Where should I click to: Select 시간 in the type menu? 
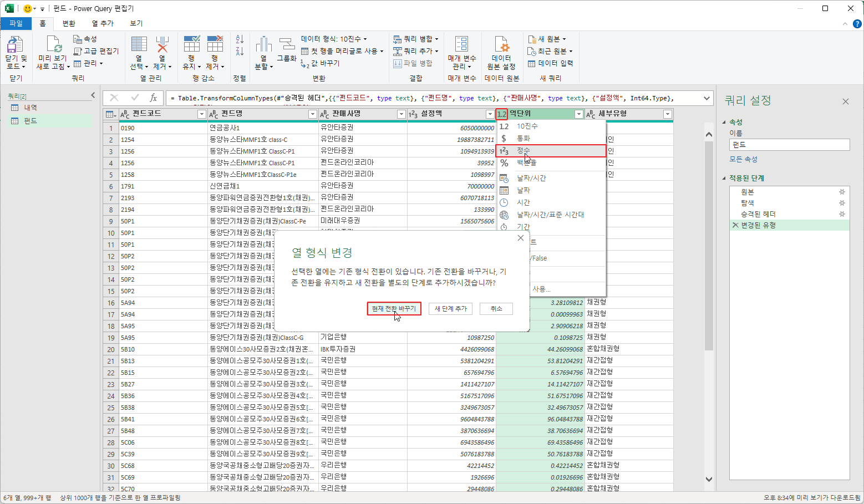click(551, 202)
